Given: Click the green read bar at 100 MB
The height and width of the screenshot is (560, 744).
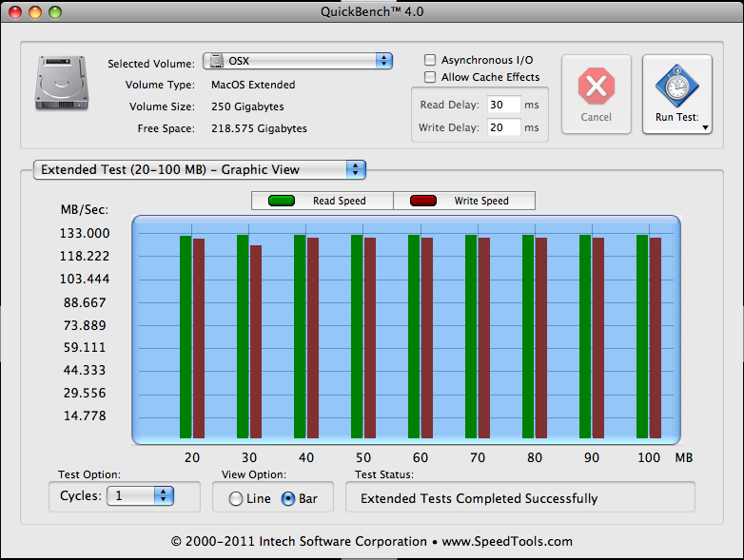Looking at the screenshot, I should click(x=642, y=337).
